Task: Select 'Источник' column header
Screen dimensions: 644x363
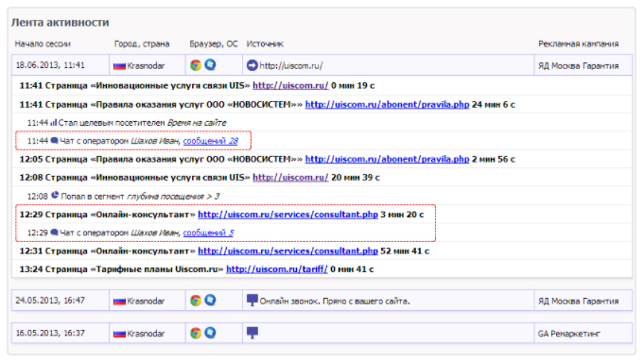Action: tap(265, 43)
